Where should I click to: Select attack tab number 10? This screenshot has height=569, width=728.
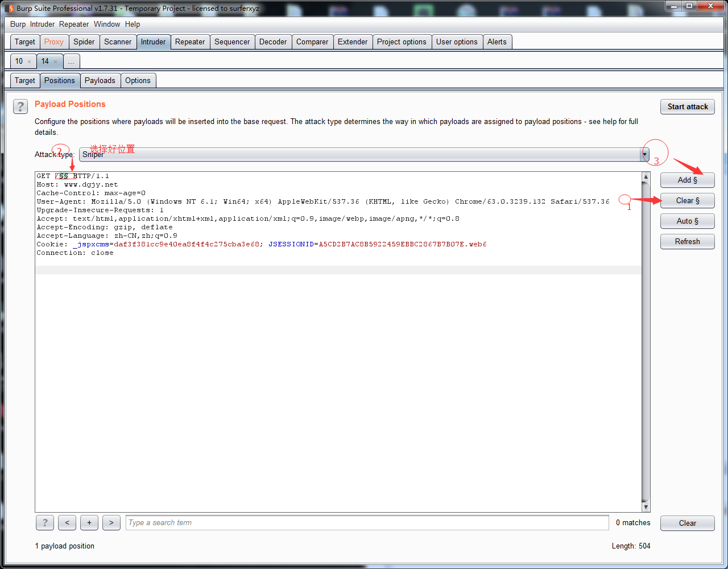19,61
